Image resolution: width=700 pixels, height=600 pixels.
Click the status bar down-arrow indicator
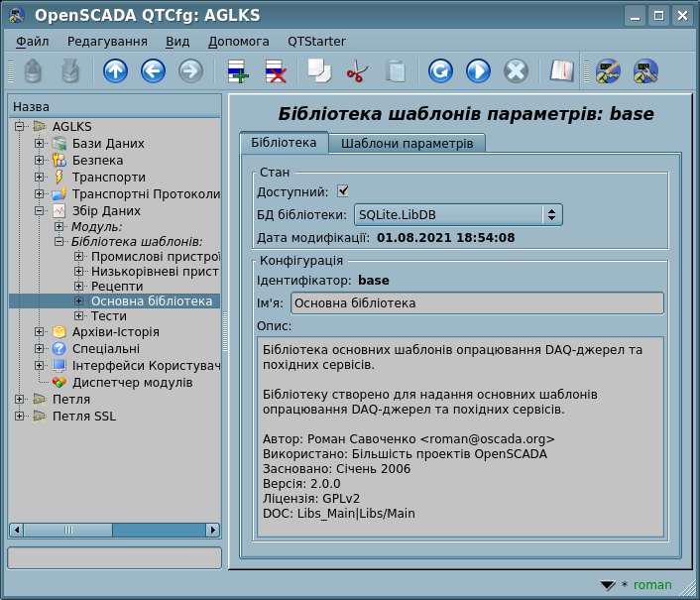608,585
